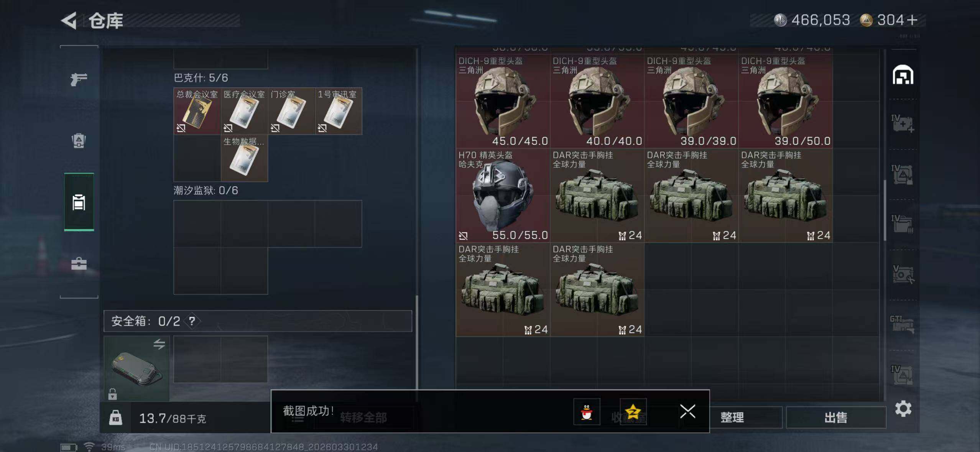Toggle the safe box swap arrows
The image size is (980, 452).
tap(159, 344)
